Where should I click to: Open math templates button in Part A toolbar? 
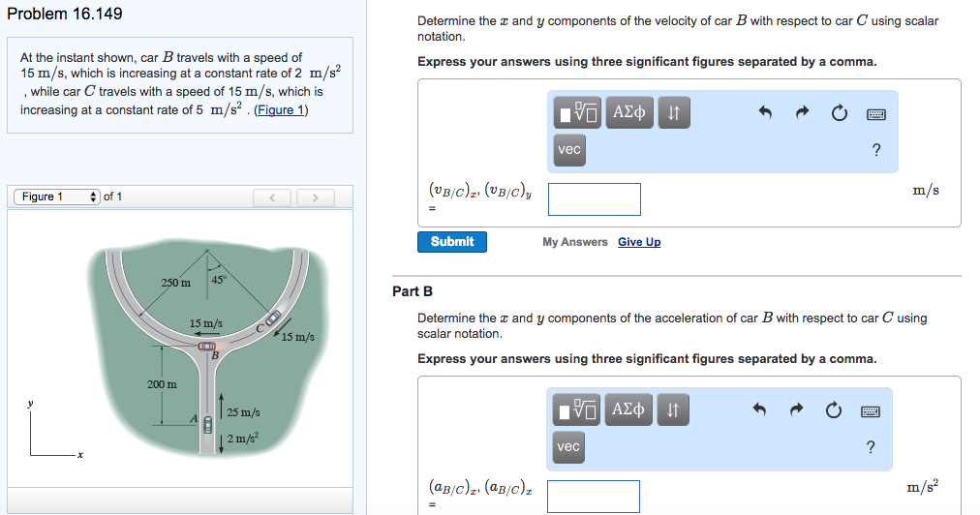(577, 112)
